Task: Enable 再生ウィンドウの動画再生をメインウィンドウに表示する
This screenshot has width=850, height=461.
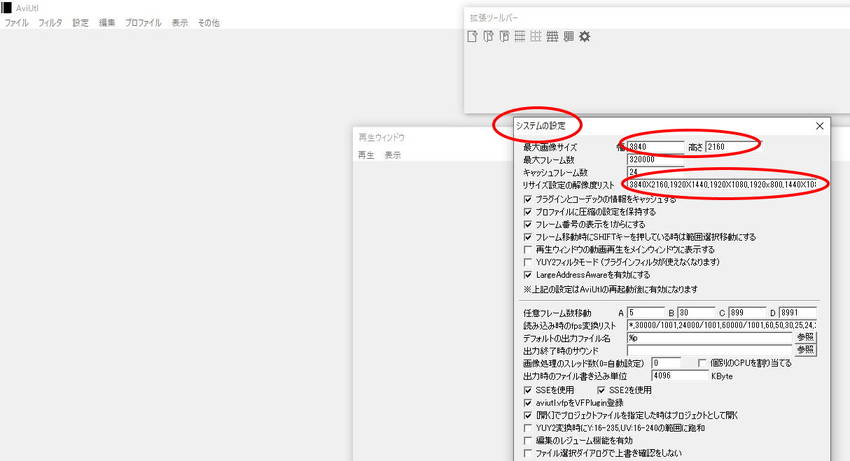Action: [x=527, y=249]
